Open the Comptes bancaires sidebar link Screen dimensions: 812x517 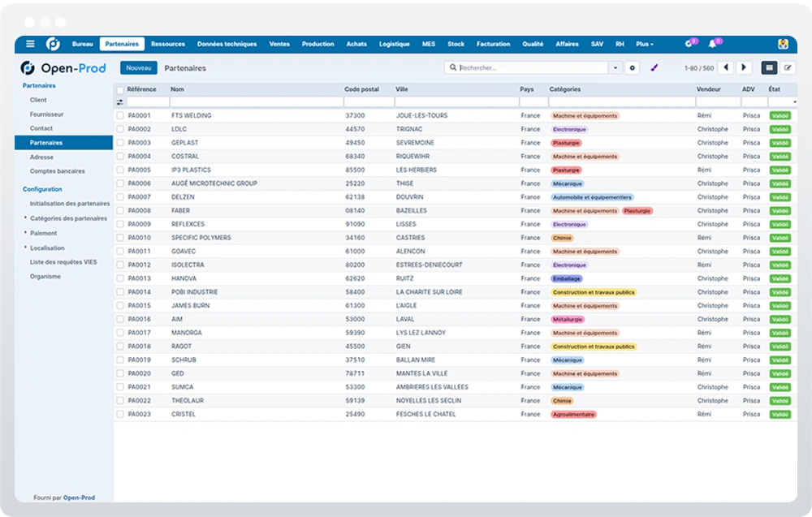tap(58, 171)
